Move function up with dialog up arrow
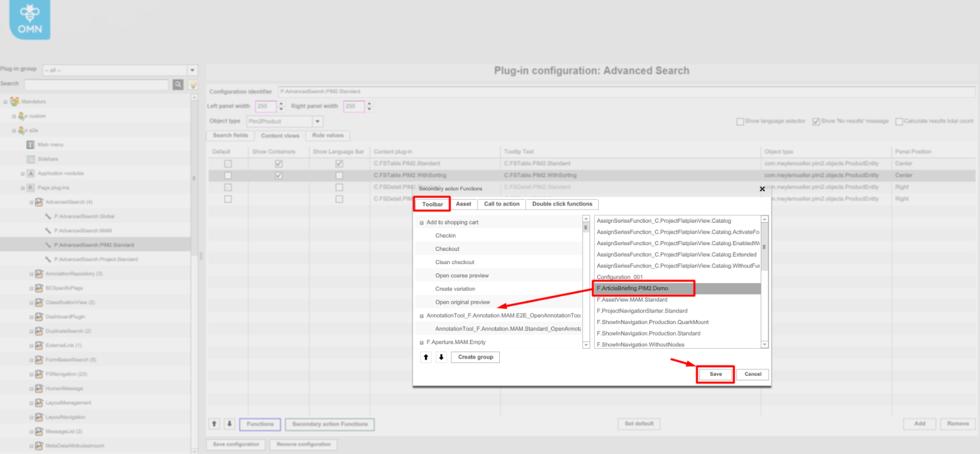 pyautogui.click(x=426, y=357)
